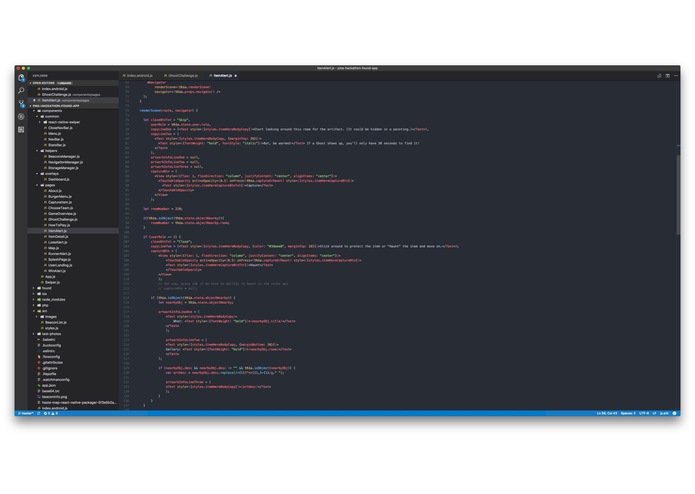This screenshot has width=695, height=494.
Task: Switch to the index.android.js tab
Action: [138, 76]
